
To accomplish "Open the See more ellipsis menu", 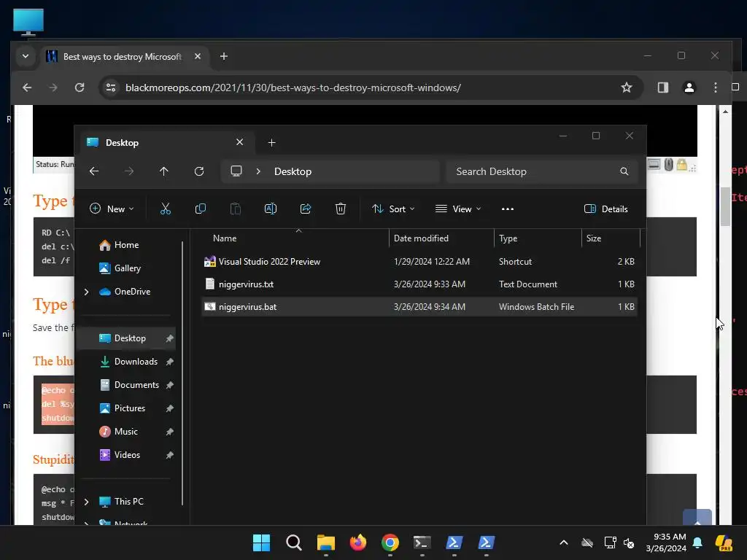I will [508, 209].
